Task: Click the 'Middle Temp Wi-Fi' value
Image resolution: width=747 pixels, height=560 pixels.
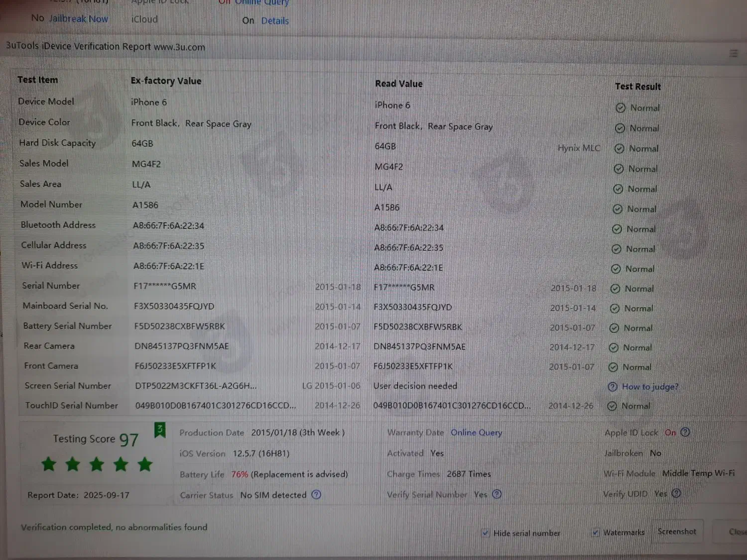Action: (x=699, y=473)
